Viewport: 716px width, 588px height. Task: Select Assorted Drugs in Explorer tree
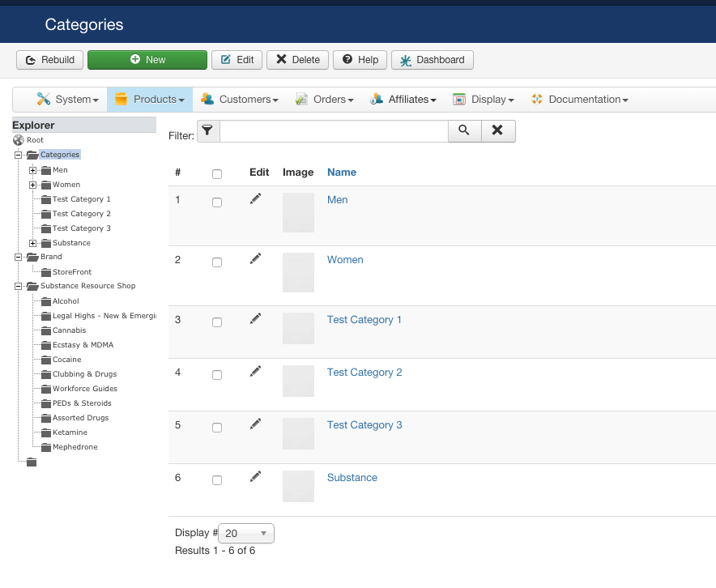[x=81, y=418]
